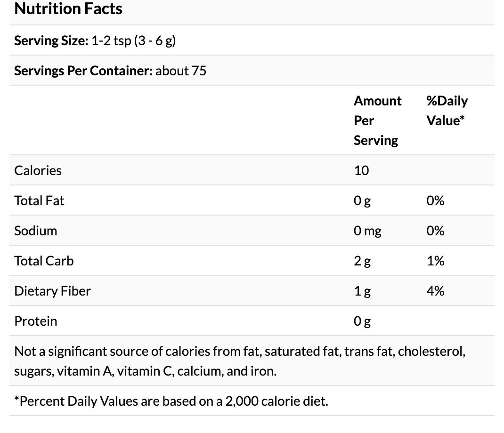
Task: Click the Percent Daily Values footnote
Action: tap(171, 401)
